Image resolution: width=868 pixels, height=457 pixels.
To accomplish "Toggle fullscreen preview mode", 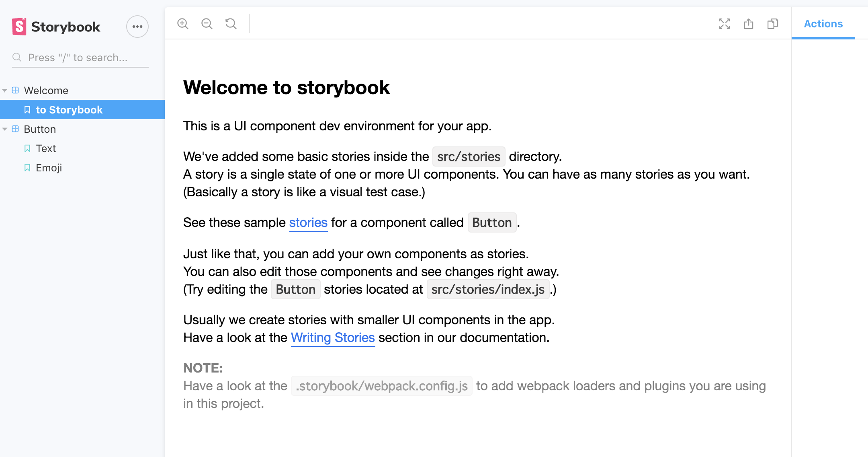I will [725, 24].
